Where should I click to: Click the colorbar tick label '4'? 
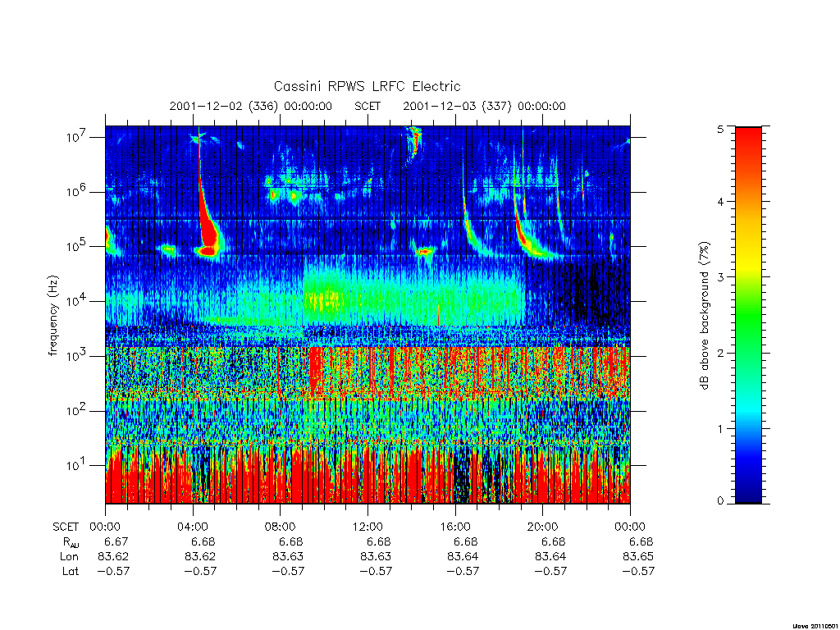[720, 202]
